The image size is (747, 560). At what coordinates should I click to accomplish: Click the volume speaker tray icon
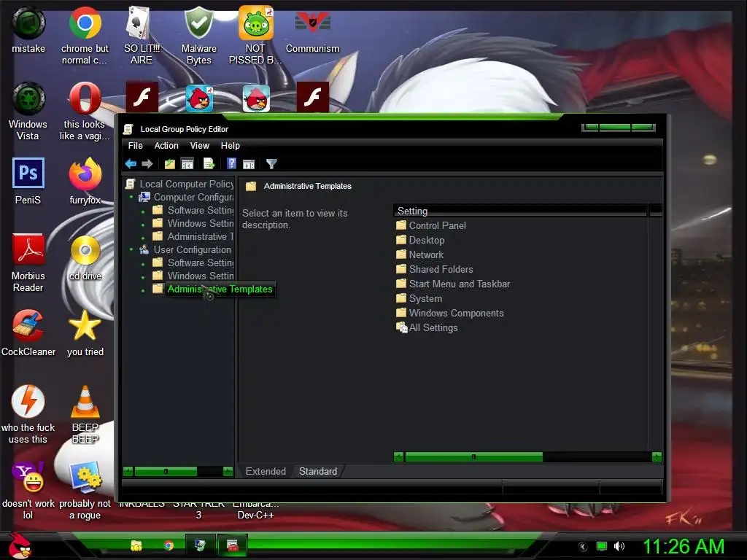[619, 547]
